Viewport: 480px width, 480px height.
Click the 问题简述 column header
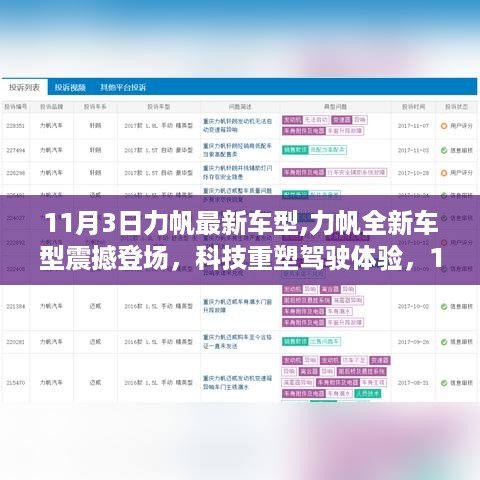tap(240, 107)
